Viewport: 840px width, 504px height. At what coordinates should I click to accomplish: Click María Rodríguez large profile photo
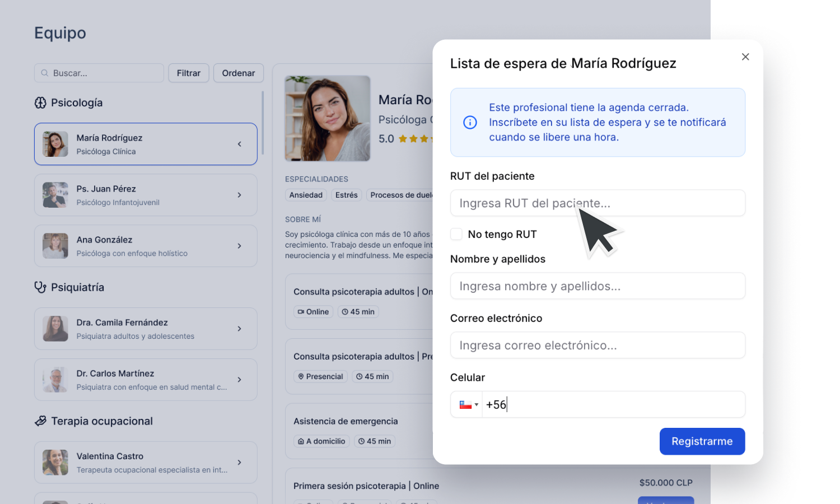coord(328,118)
